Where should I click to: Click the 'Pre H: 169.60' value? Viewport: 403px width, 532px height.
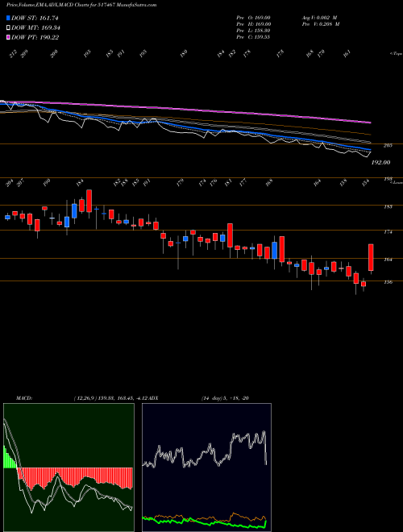pos(253,24)
